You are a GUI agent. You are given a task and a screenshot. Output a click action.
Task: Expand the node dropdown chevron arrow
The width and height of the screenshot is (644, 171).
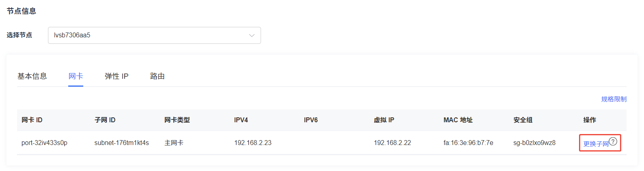(252, 35)
